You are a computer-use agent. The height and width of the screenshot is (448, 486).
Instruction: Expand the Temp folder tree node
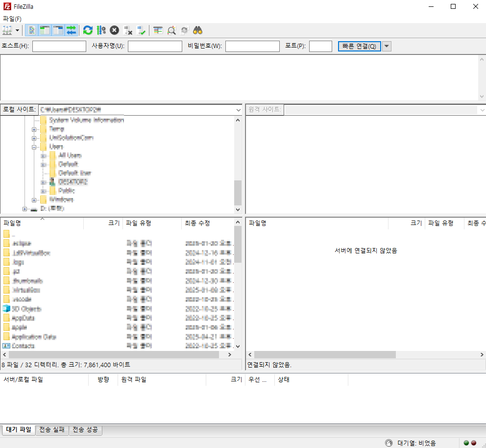pyautogui.click(x=34, y=129)
